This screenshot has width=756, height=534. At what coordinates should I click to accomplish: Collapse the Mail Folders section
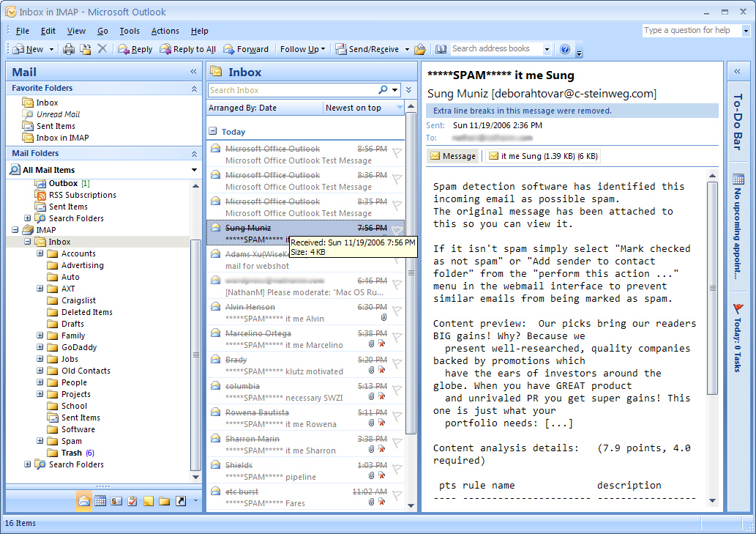pyautogui.click(x=194, y=153)
